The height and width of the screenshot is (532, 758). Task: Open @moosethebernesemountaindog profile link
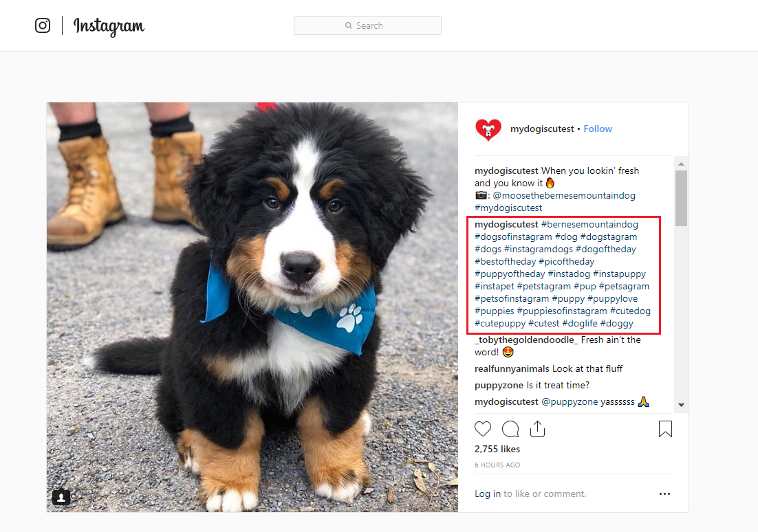click(563, 195)
